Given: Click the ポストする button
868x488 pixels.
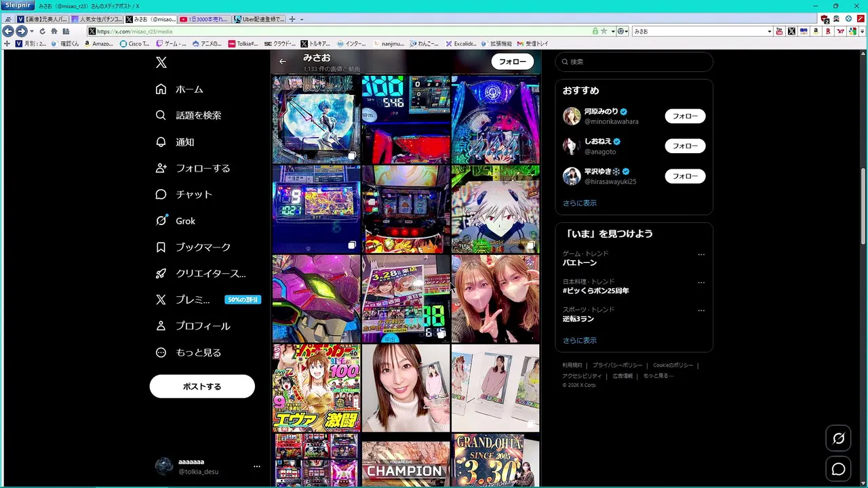Looking at the screenshot, I should point(202,386).
